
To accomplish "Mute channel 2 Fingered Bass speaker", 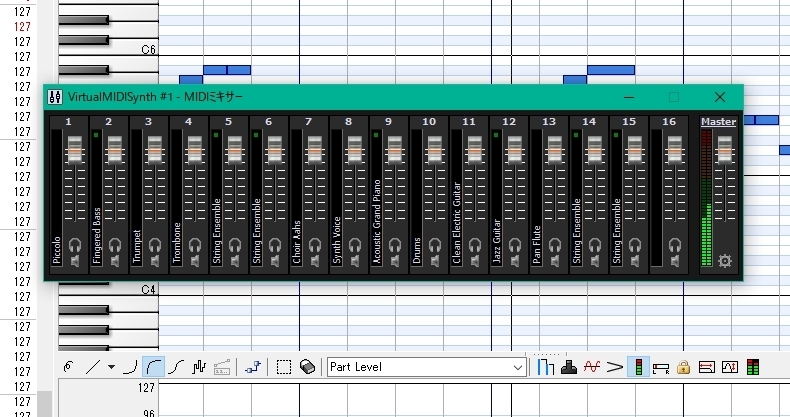I will [115, 261].
